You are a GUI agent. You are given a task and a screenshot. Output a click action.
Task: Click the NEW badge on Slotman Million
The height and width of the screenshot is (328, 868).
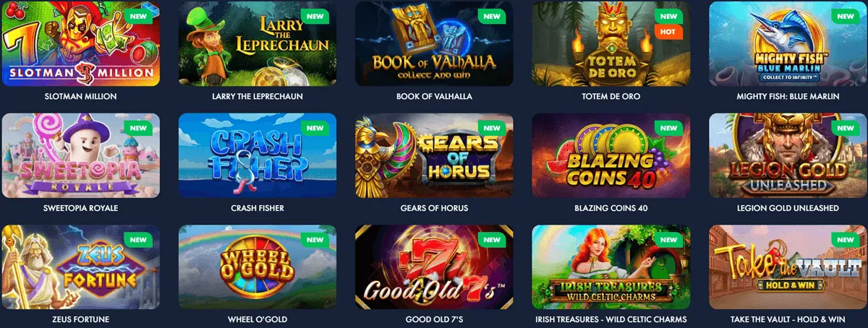[139, 16]
